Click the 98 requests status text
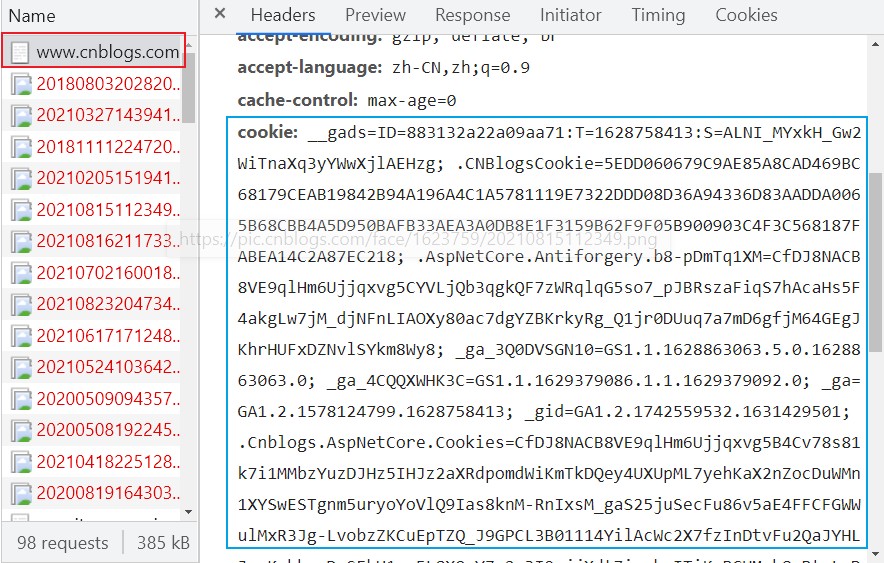Viewport: 884px width, 563px height. [x=63, y=543]
